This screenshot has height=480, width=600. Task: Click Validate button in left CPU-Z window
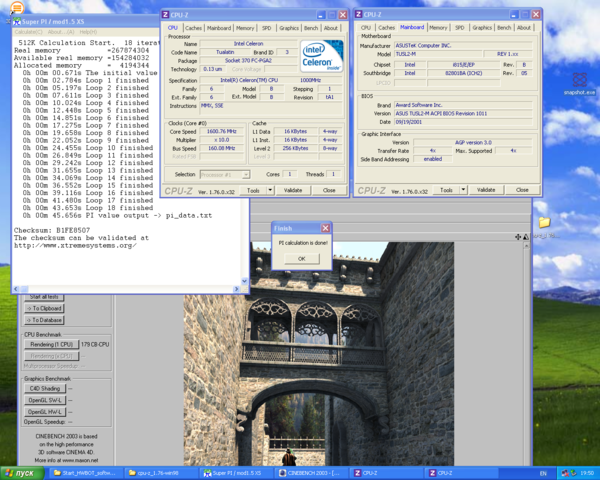pyautogui.click(x=293, y=190)
